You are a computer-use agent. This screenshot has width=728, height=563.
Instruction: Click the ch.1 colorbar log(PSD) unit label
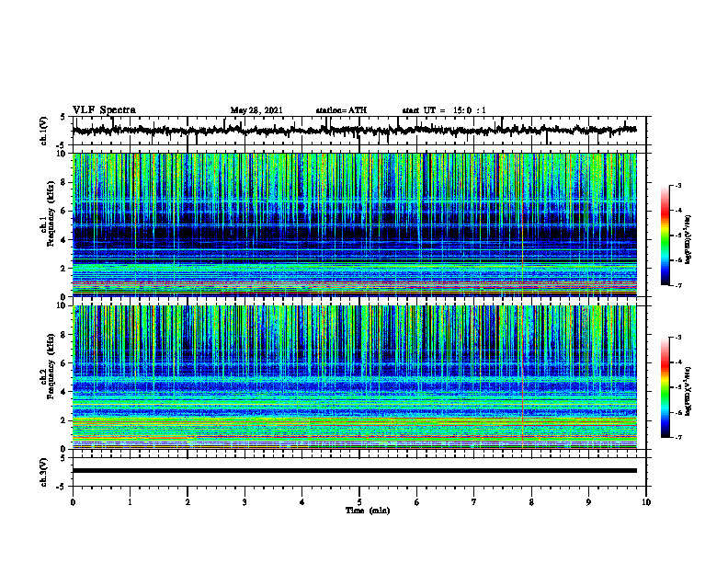(688, 239)
